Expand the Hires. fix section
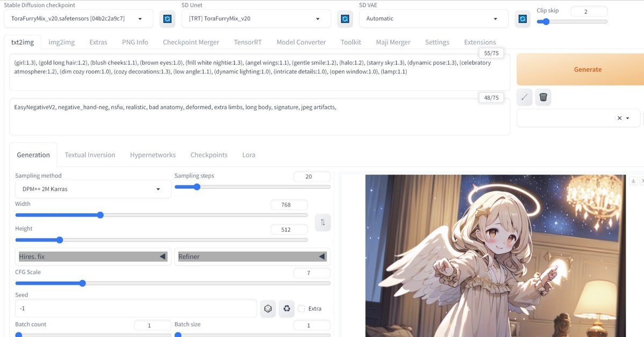 coord(91,257)
